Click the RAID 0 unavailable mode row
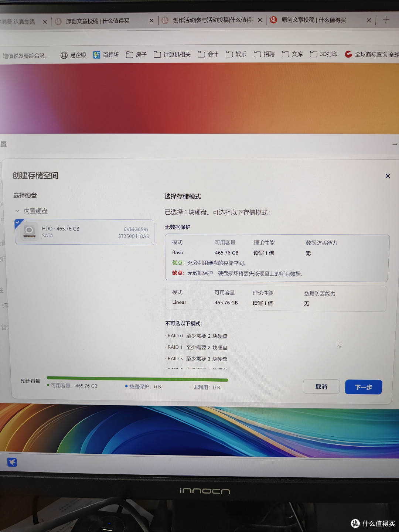399x532 pixels. [x=197, y=336]
